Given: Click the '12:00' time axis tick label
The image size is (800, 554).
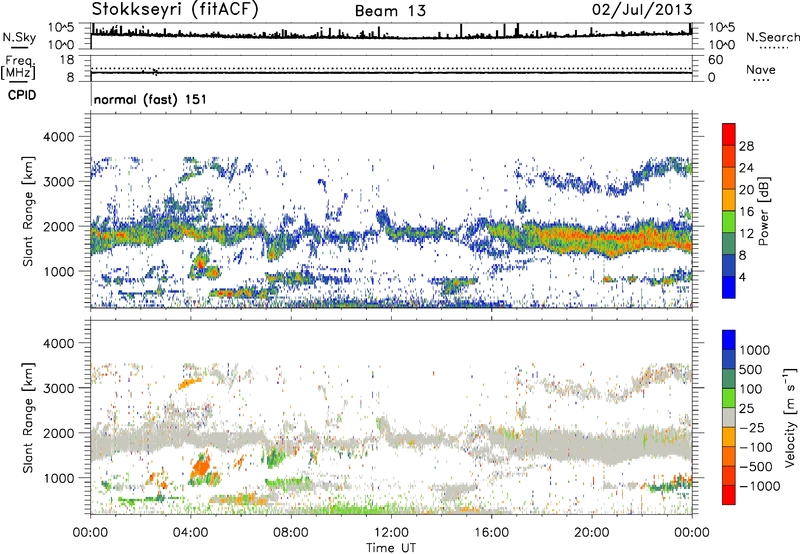Looking at the screenshot, I should (391, 533).
